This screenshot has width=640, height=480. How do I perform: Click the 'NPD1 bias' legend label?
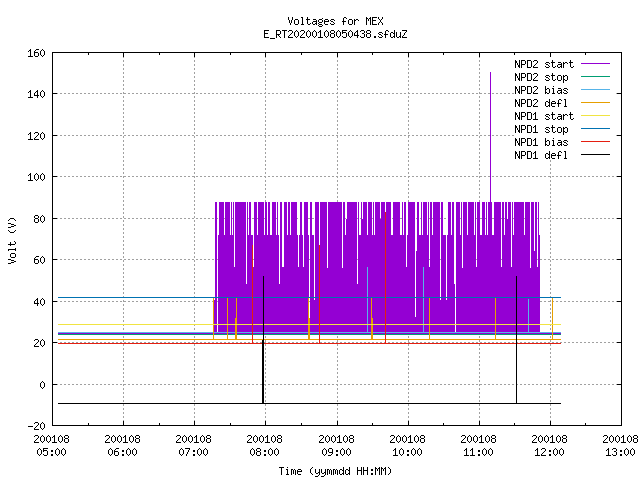[x=541, y=142]
